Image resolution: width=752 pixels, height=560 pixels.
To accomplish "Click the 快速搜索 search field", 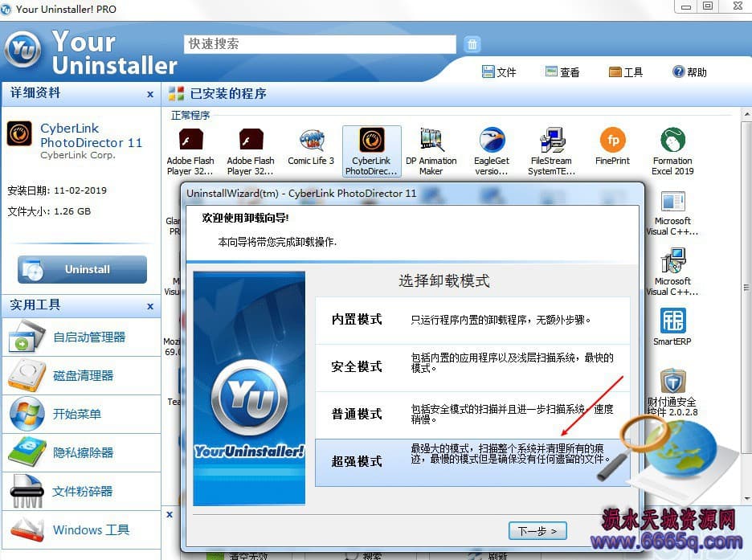I will 320,44.
